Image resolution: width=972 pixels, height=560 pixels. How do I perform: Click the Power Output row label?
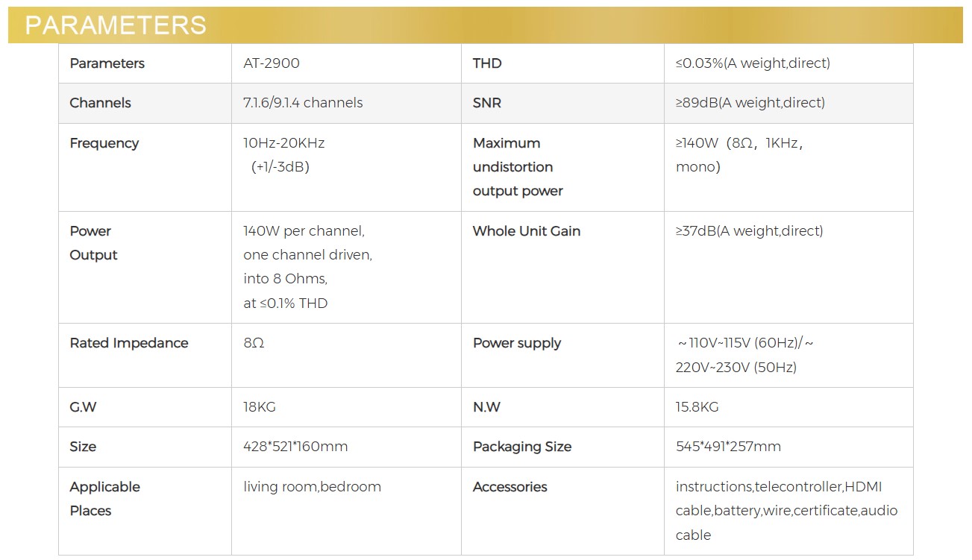click(x=94, y=243)
